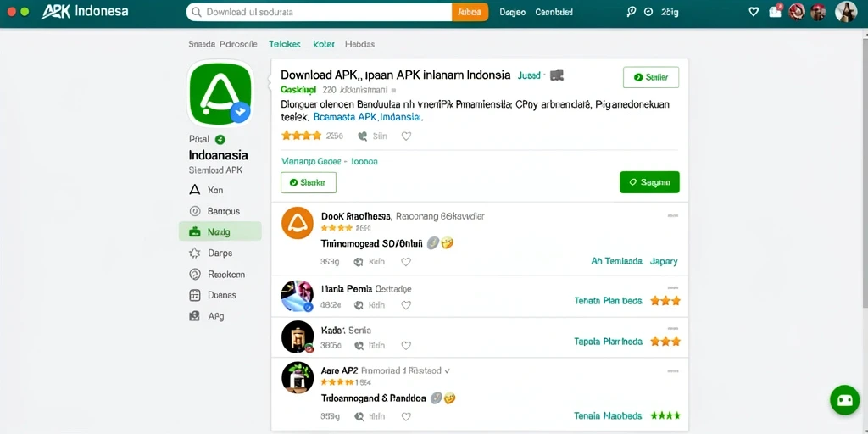Open the user profile photo at far right

click(x=845, y=12)
